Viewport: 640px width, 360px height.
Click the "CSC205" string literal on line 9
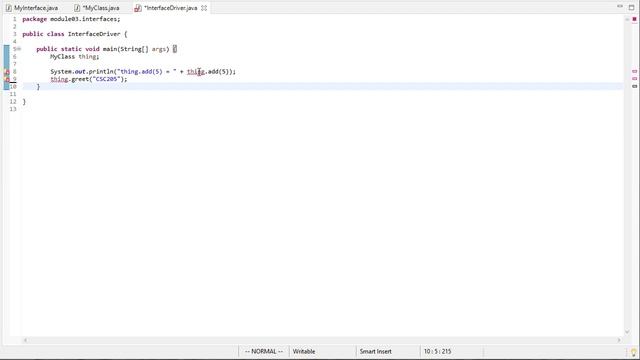coord(107,79)
